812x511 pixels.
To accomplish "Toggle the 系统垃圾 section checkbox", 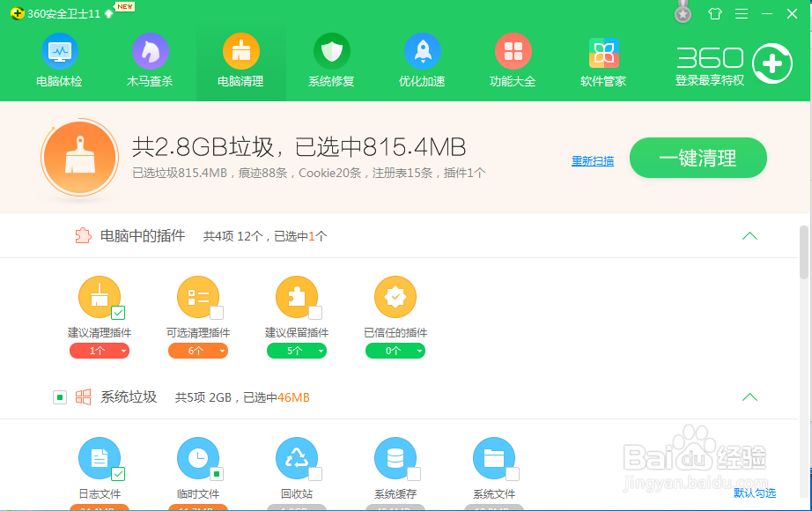I will click(x=60, y=397).
